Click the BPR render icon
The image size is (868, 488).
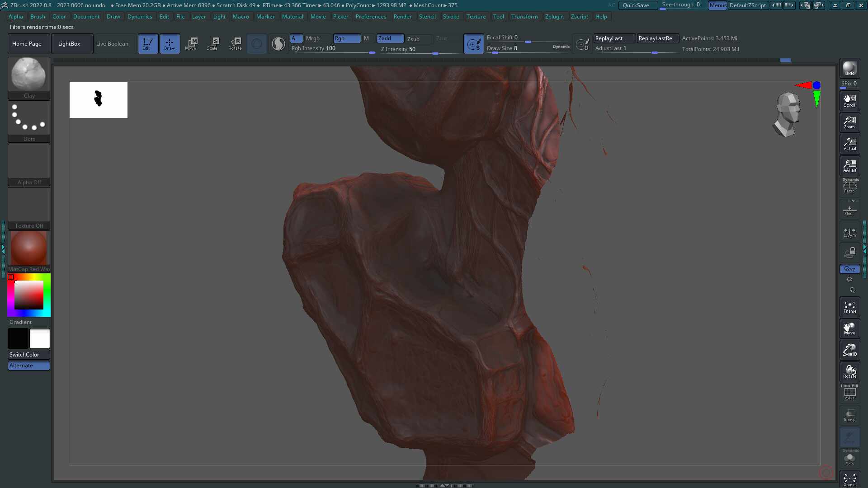[849, 68]
